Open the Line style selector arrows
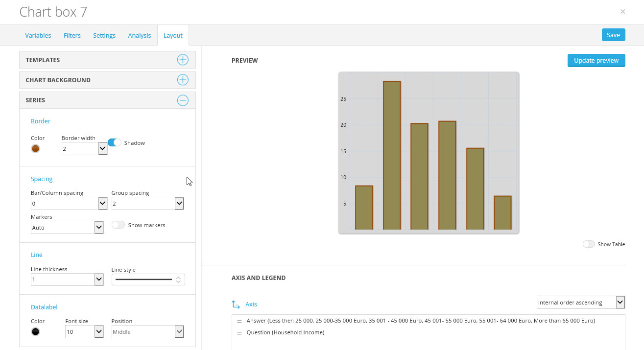Image resolution: width=644 pixels, height=350 pixels. click(x=178, y=280)
